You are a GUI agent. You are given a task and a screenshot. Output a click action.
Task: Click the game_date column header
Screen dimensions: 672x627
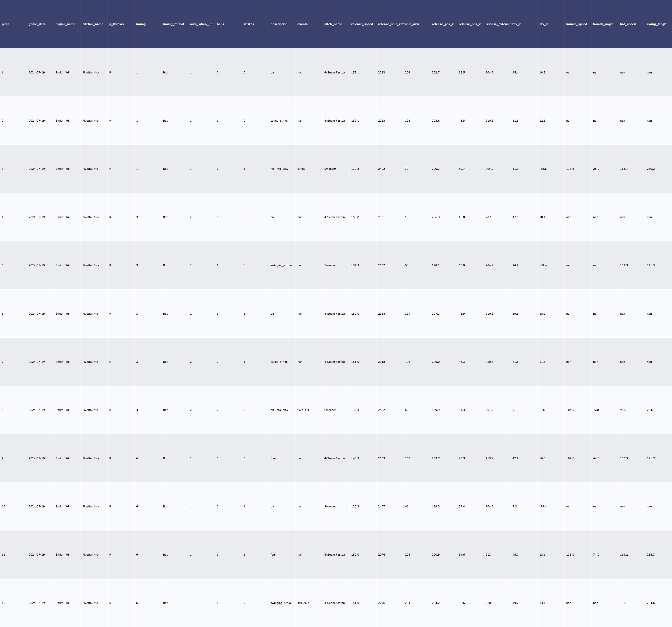(x=37, y=24)
